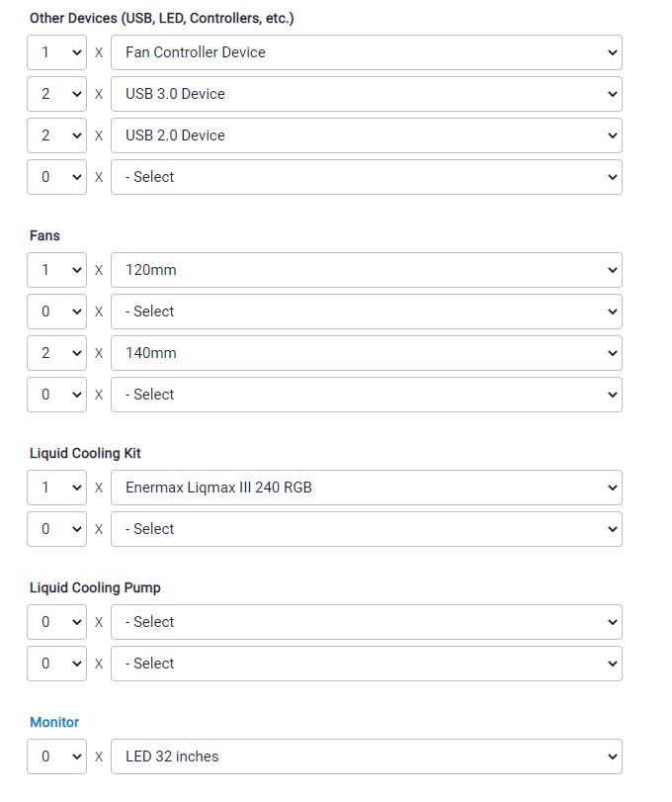Screen dimensions: 672x802
Task: Open the Monitor section heading link
Action: click(54, 722)
